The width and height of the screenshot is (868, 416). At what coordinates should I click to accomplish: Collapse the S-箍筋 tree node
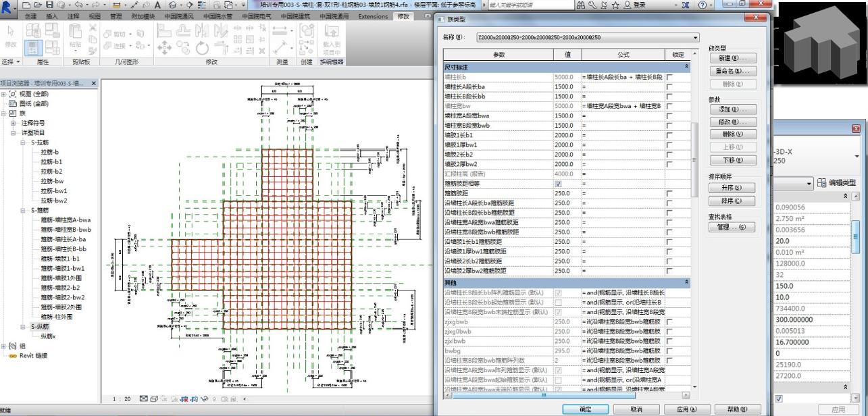click(x=24, y=210)
